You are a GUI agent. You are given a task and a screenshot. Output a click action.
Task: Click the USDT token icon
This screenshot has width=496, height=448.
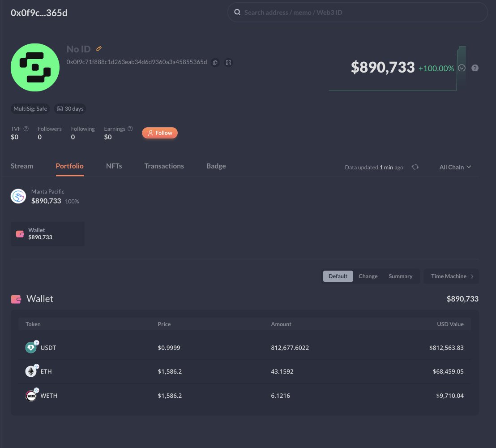click(x=31, y=347)
